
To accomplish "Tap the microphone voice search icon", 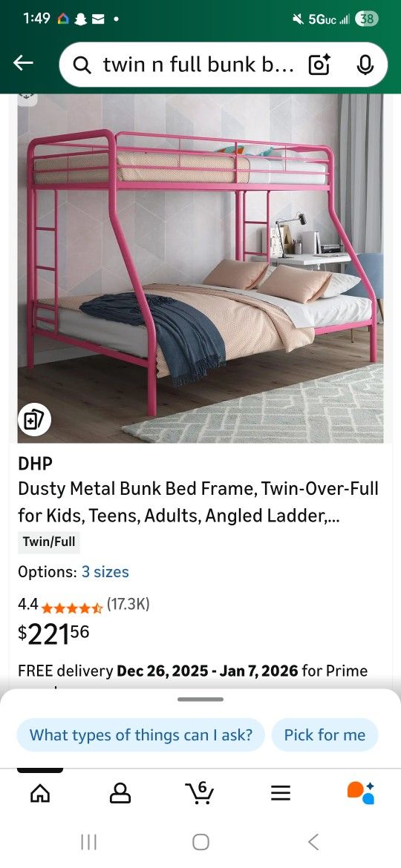I will (x=365, y=65).
